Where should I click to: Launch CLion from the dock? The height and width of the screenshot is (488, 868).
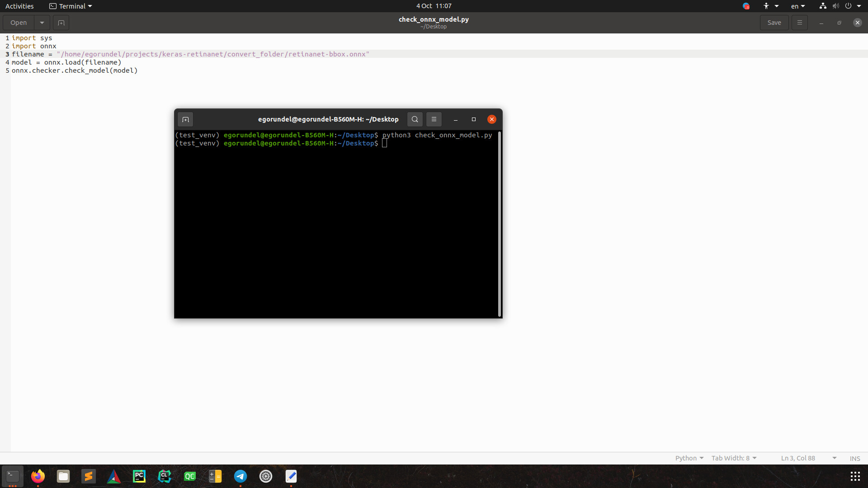[x=164, y=476]
